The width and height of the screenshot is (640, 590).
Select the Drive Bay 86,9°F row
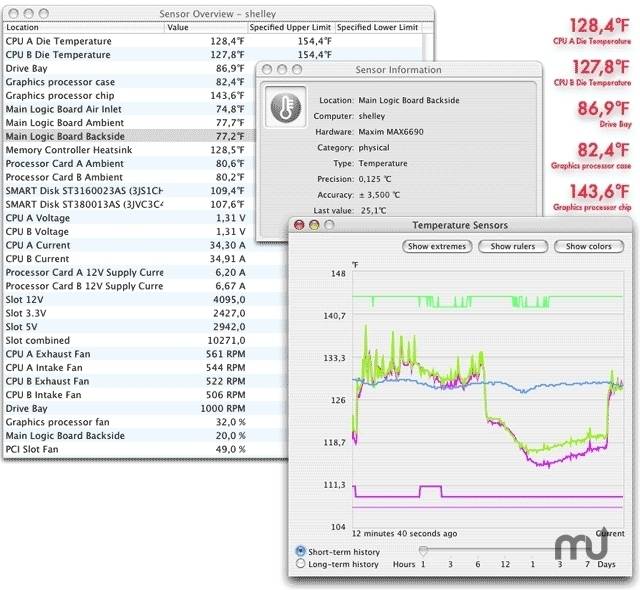tap(129, 68)
